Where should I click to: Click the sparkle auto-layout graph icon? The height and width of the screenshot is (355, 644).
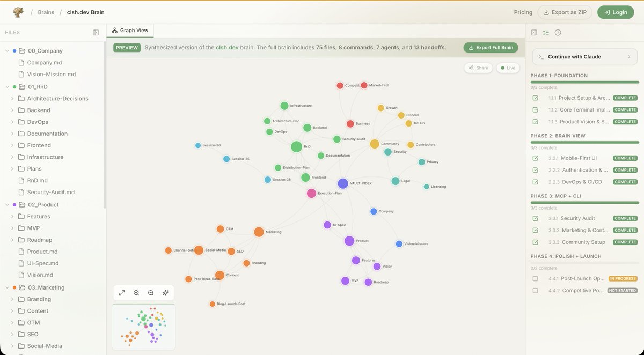[165, 293]
